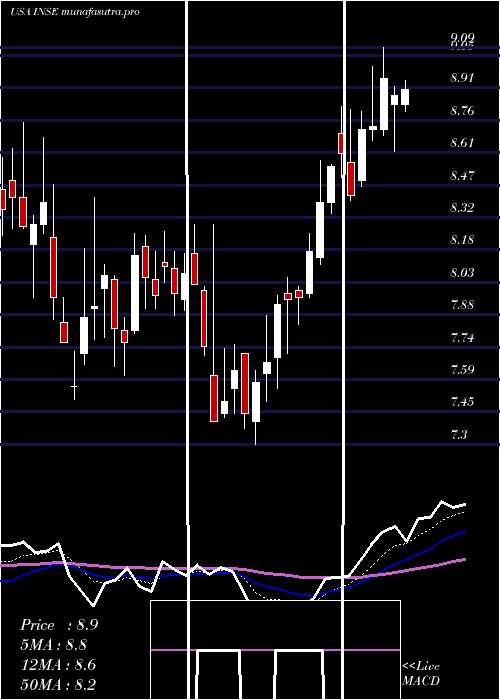Click the 'Price : 8.9' legend entry
The image size is (500, 700).
[59, 625]
